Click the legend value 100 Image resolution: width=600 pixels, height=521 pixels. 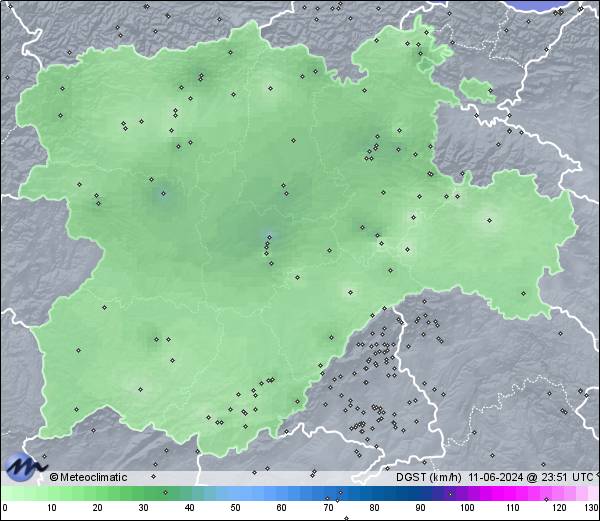point(466,508)
